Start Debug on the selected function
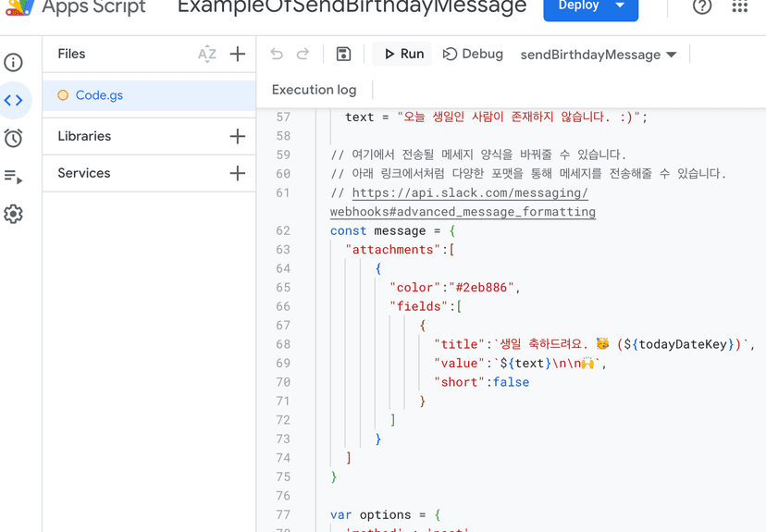766x532 pixels. (473, 54)
